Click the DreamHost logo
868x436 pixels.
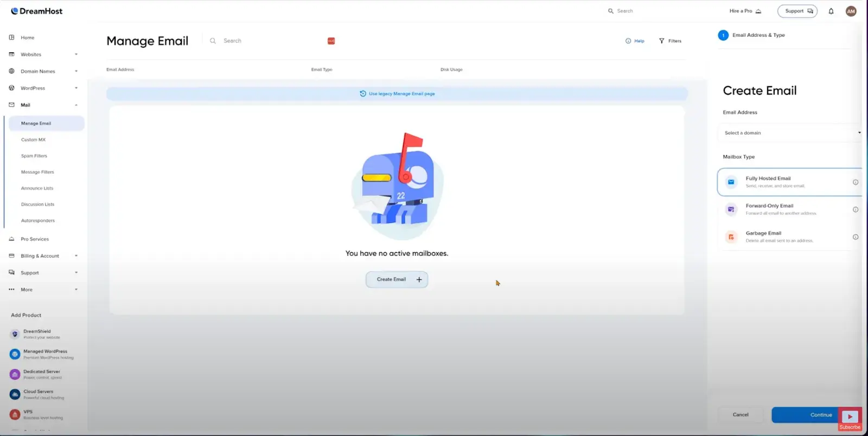click(x=36, y=11)
